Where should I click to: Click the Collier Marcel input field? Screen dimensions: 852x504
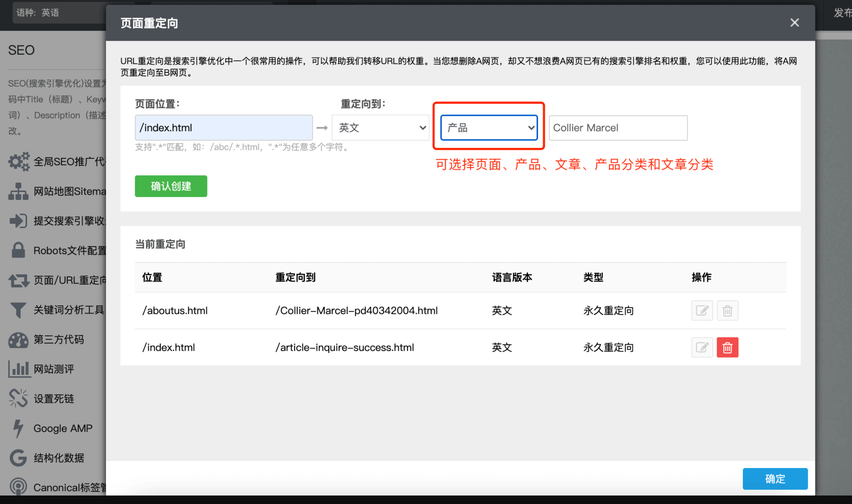(x=618, y=128)
